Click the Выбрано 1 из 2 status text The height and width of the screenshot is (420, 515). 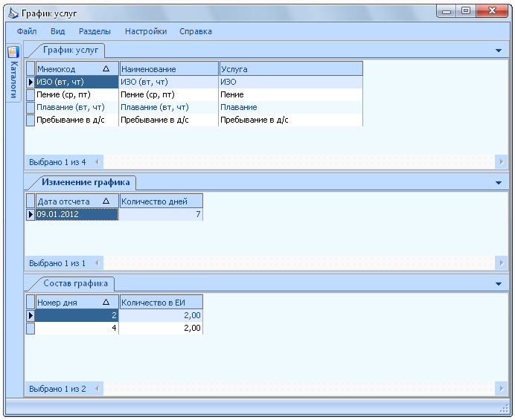click(x=57, y=389)
